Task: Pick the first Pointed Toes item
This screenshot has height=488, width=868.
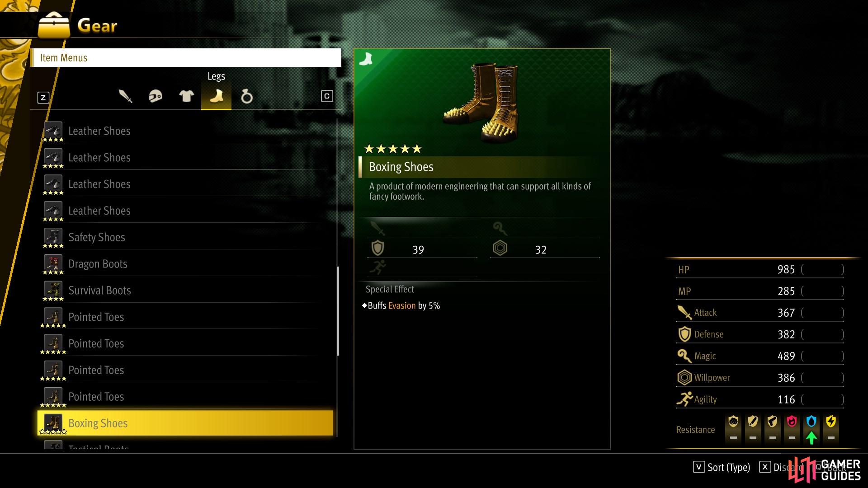Action: [185, 317]
